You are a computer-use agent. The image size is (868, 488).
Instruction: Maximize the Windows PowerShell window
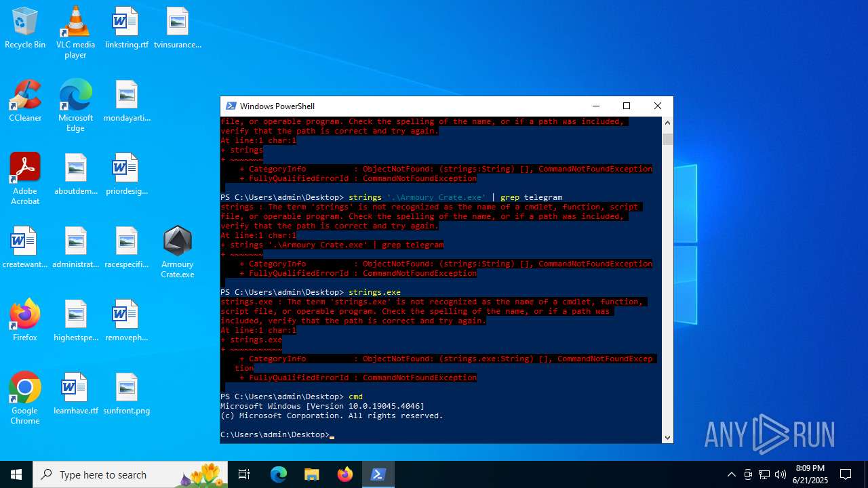(627, 106)
